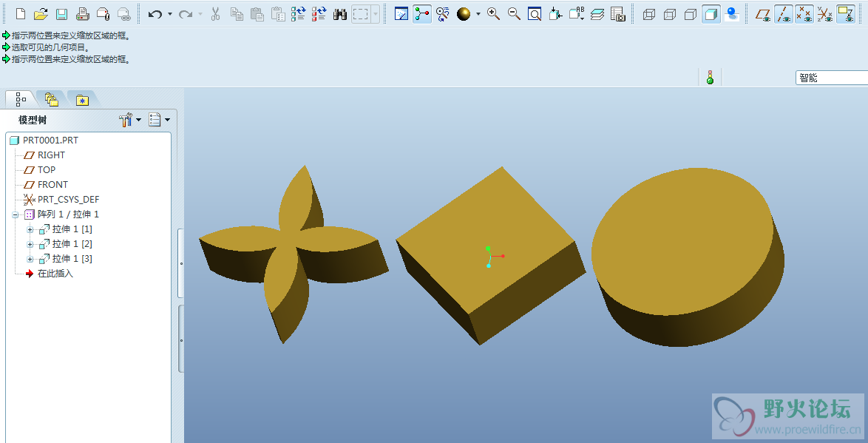Switch to hidden line display style
The image size is (868, 443).
[670, 14]
